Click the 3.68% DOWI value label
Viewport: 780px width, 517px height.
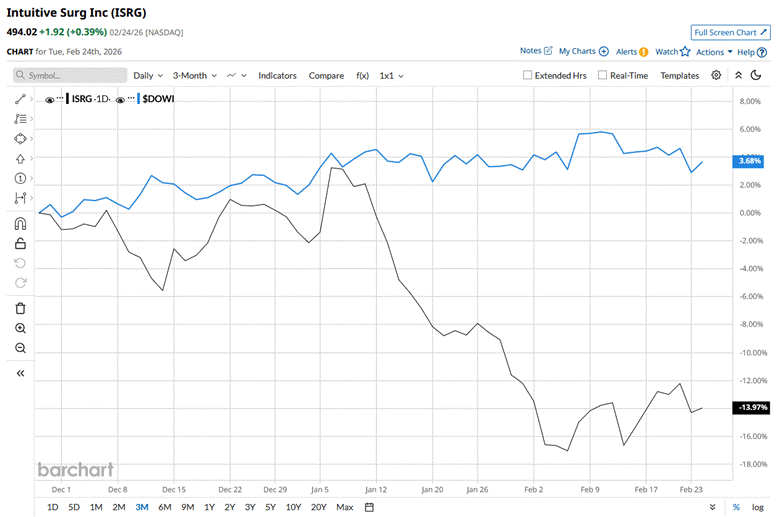point(749,161)
